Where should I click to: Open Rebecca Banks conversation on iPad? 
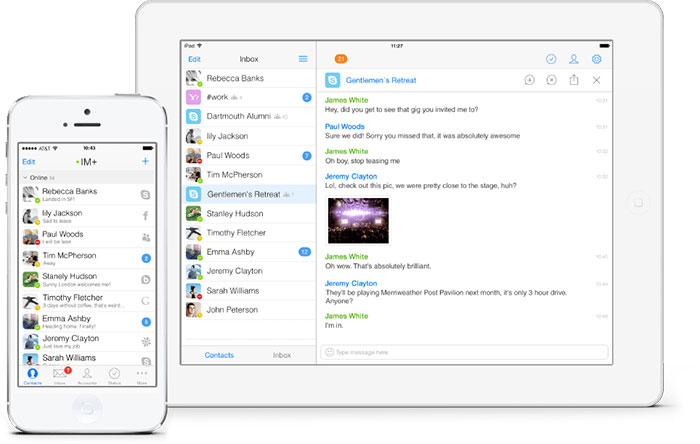point(249,78)
